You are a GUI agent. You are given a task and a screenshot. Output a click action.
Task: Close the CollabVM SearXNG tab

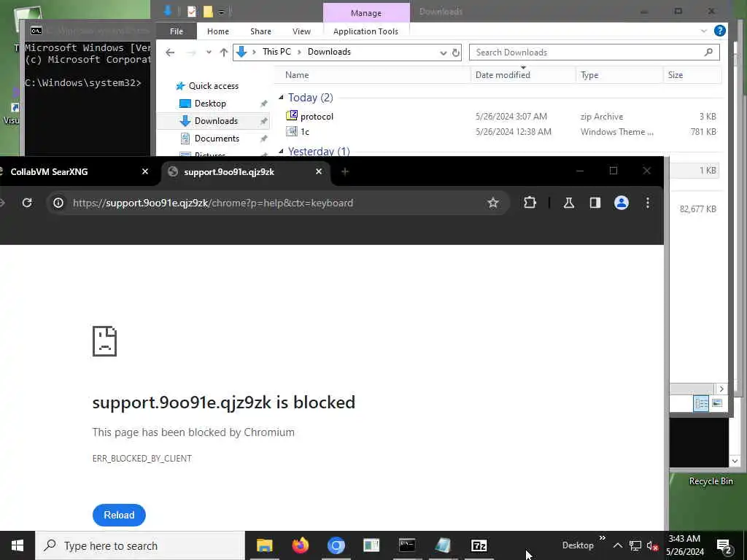145,171
